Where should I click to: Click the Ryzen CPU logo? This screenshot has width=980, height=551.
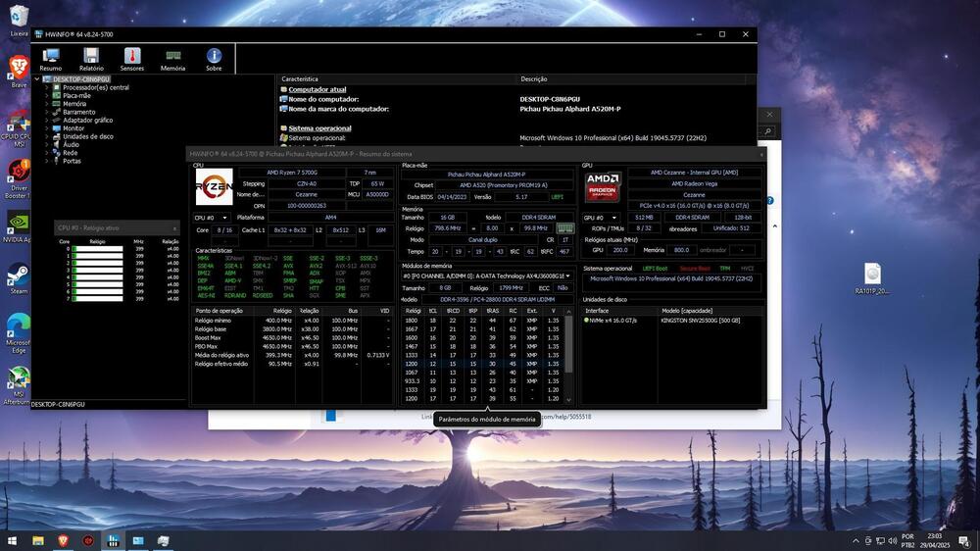pyautogui.click(x=214, y=186)
